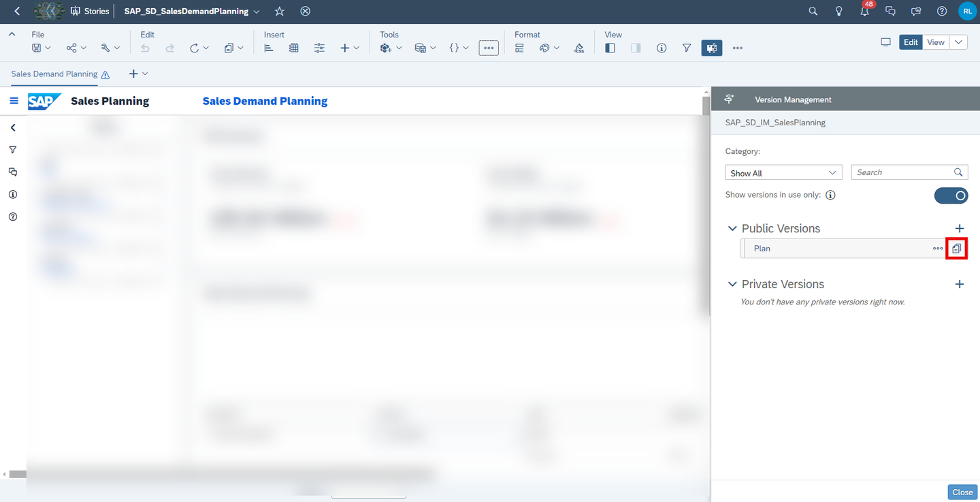Click the Search field in Version Management
The image size is (980, 502).
pyautogui.click(x=909, y=172)
